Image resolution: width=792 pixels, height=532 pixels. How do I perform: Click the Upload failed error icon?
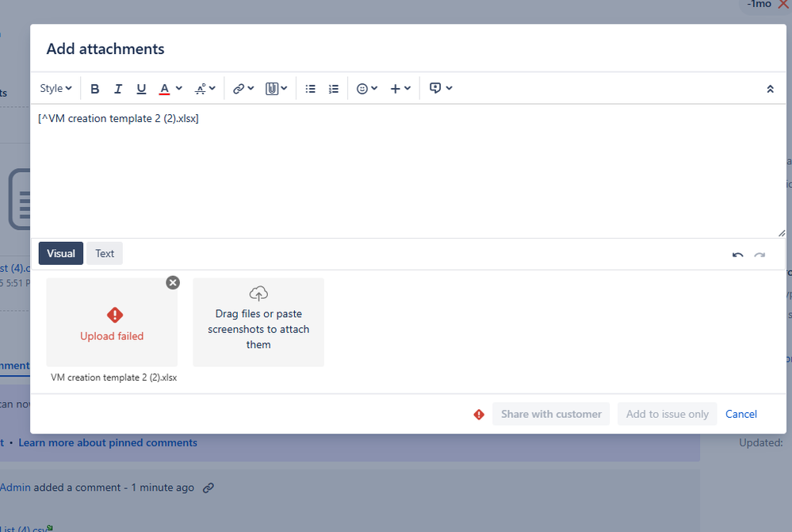[x=115, y=316]
